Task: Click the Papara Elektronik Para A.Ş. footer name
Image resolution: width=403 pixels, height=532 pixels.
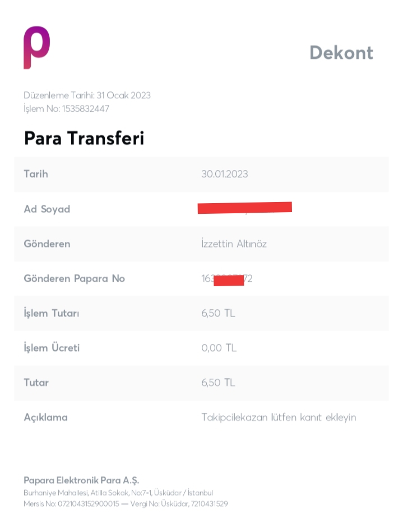Action: [81, 480]
